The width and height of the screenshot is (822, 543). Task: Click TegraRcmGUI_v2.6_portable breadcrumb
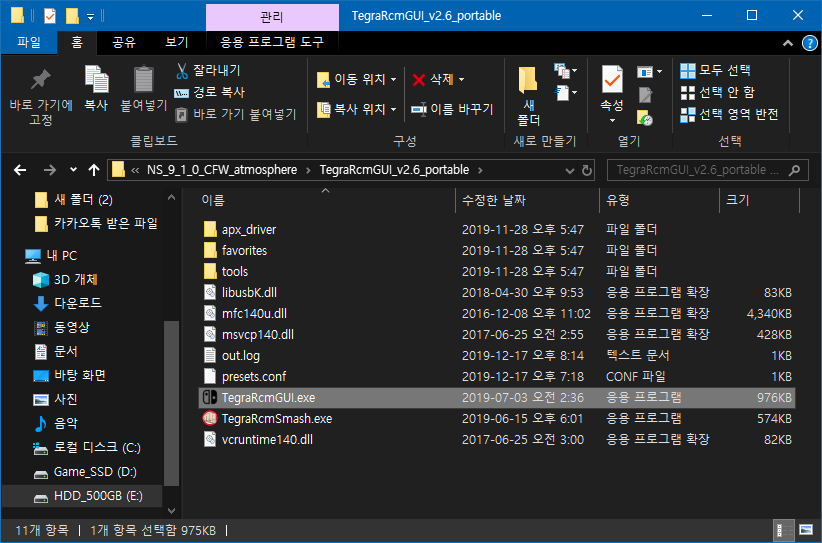[394, 170]
